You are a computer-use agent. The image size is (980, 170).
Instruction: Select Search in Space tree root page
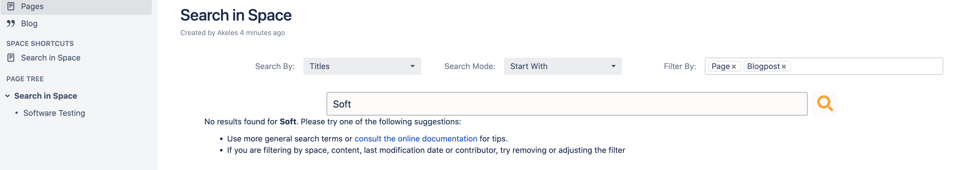click(x=46, y=96)
